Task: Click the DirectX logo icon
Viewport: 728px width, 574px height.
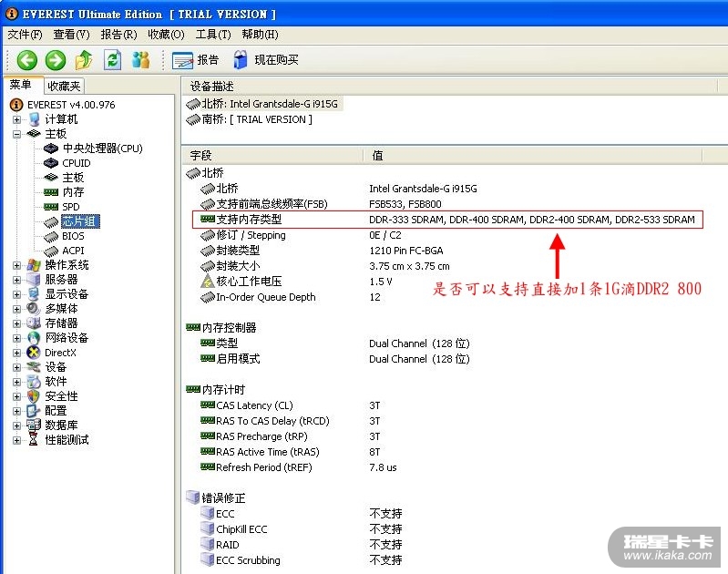Action: [34, 353]
